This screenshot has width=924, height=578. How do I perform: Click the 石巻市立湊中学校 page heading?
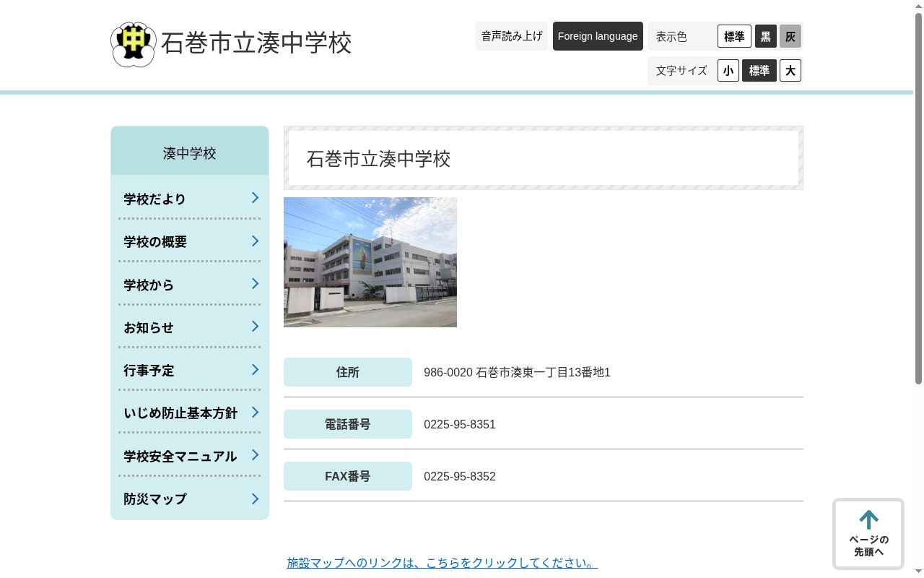click(378, 159)
